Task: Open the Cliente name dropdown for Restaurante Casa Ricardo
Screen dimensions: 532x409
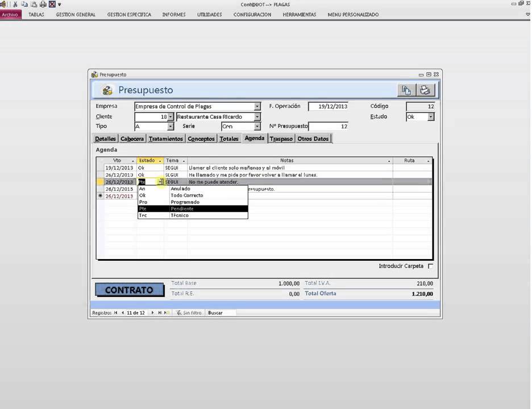Action: [x=257, y=116]
